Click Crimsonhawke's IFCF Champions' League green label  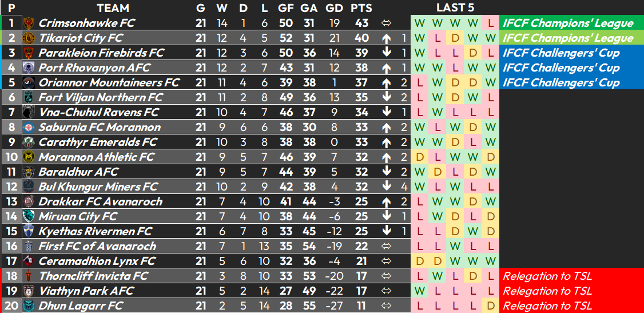572,23
